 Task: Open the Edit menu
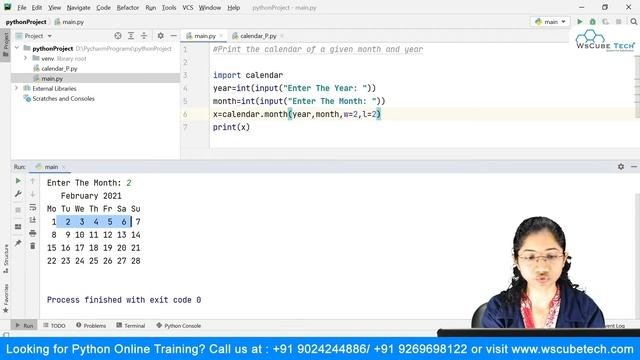37,8
